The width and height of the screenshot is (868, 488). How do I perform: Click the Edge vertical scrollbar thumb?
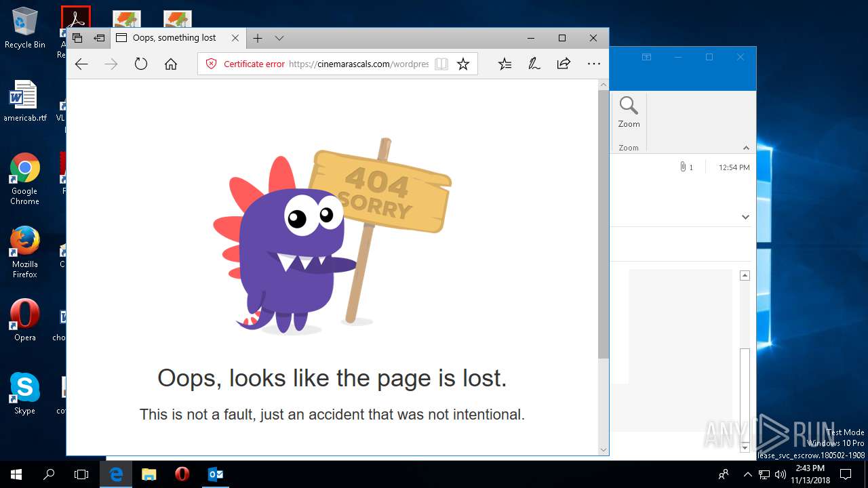pyautogui.click(x=604, y=224)
